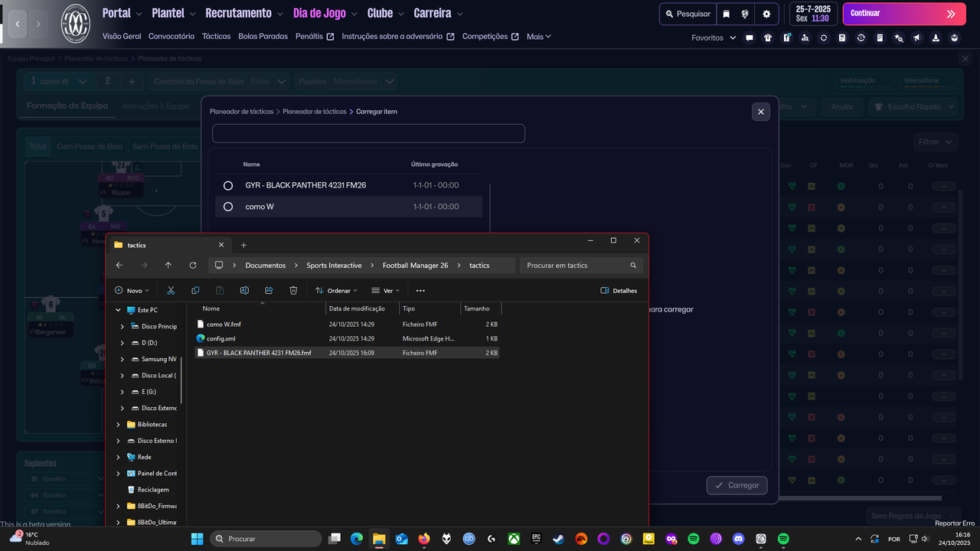
Task: Click the shirt icon in favorites bar
Action: tap(768, 37)
